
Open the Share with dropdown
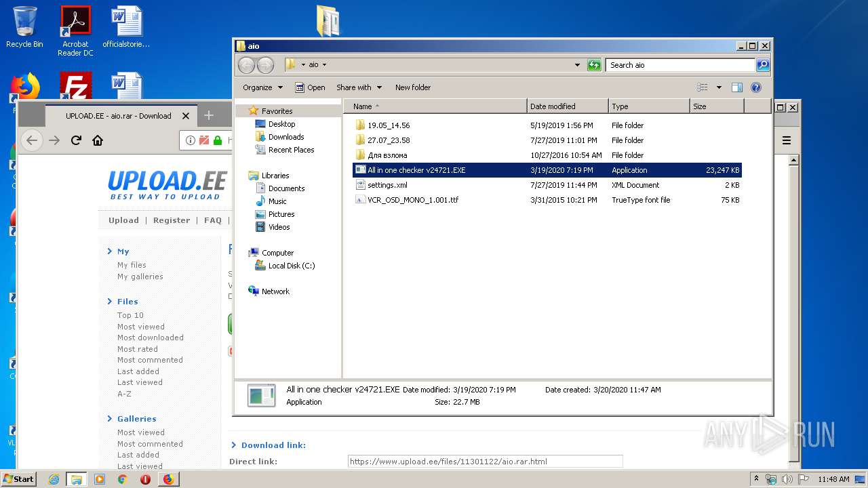[359, 87]
